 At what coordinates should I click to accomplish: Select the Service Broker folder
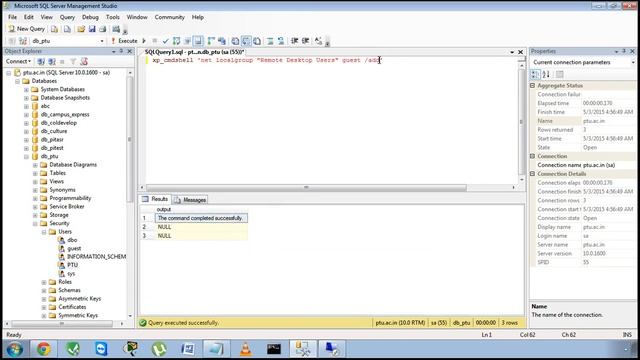(x=67, y=207)
